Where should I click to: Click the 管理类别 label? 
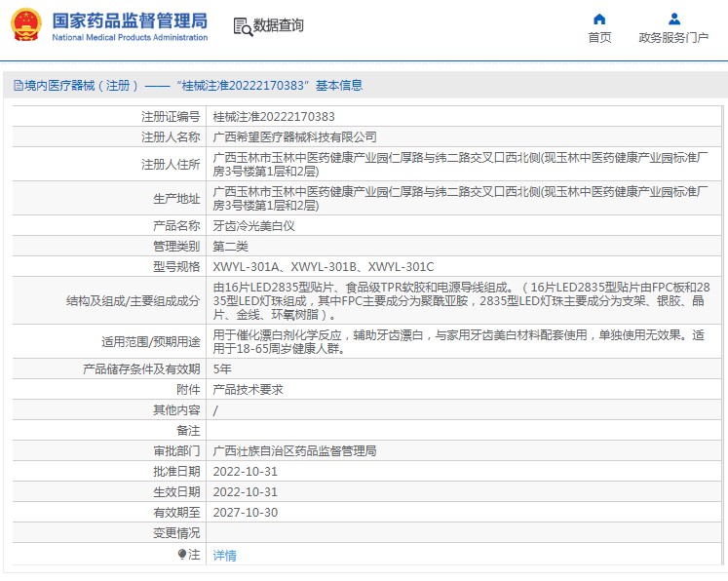[176, 247]
